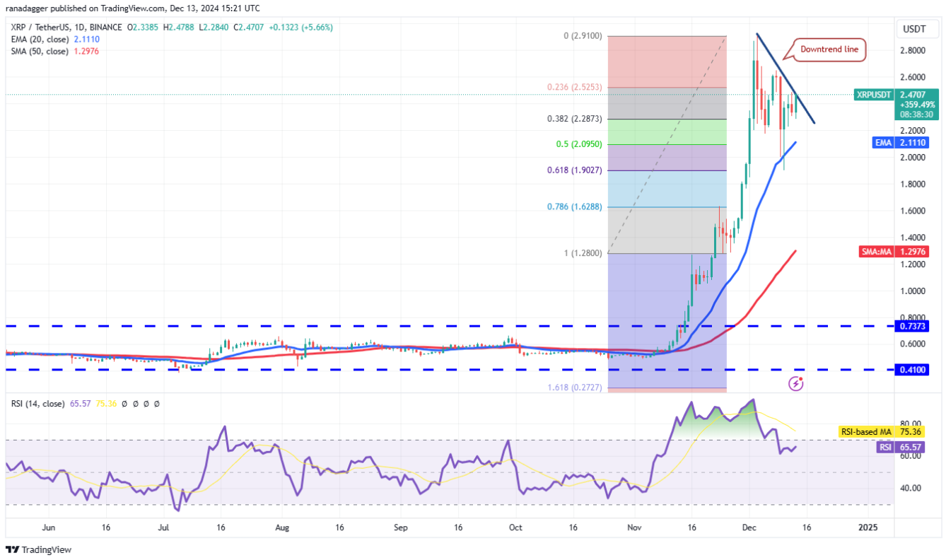Click the Oct label on time axis

515,527
